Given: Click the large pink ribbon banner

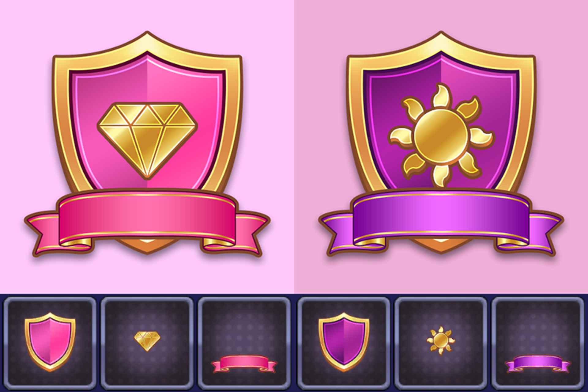Looking at the screenshot, I should (x=147, y=218).
